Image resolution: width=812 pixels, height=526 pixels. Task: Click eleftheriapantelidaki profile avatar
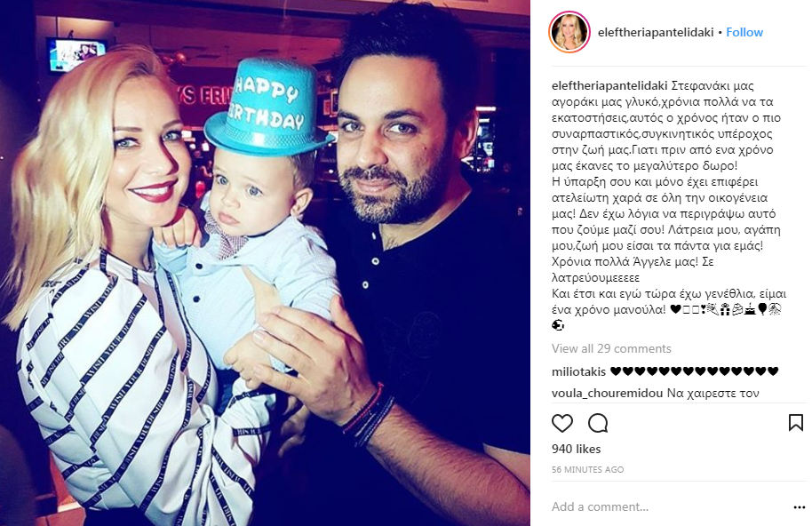click(569, 32)
